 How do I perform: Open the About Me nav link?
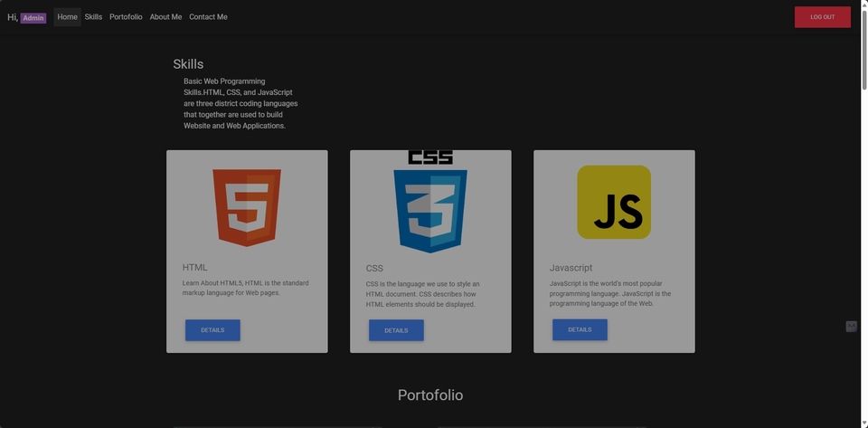click(x=165, y=17)
